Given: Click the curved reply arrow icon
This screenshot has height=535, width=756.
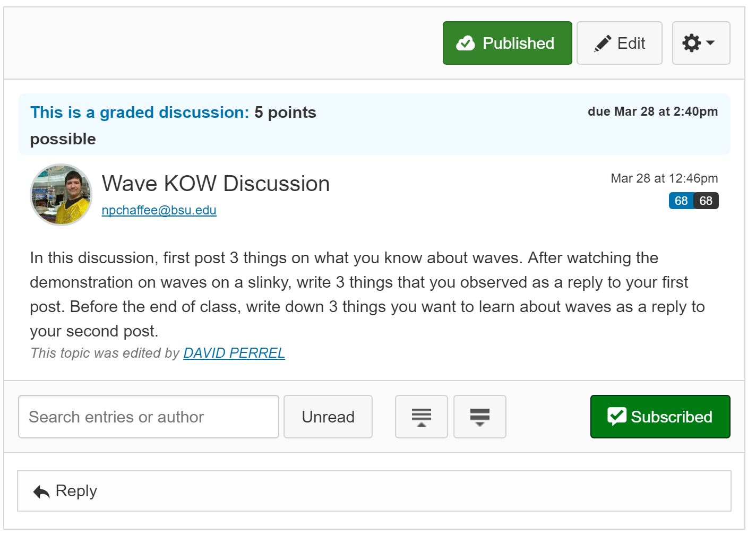Looking at the screenshot, I should coord(41,491).
